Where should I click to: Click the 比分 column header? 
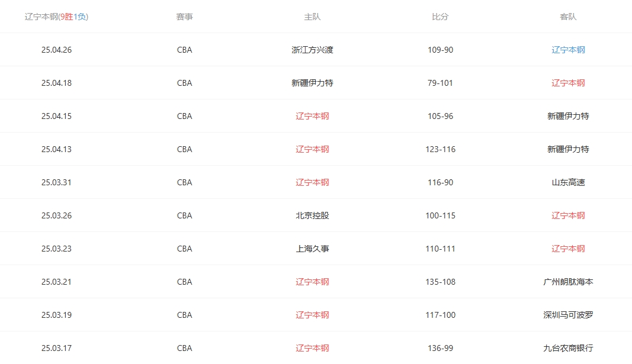(x=440, y=17)
